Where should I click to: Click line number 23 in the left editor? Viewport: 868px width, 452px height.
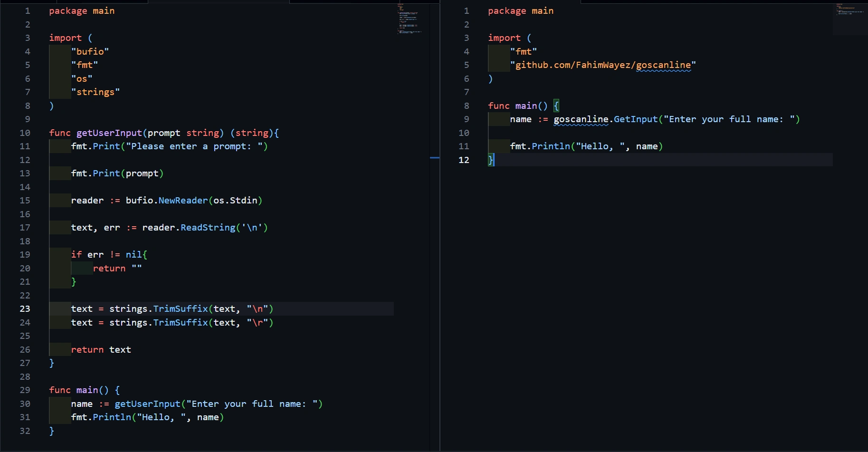point(25,309)
